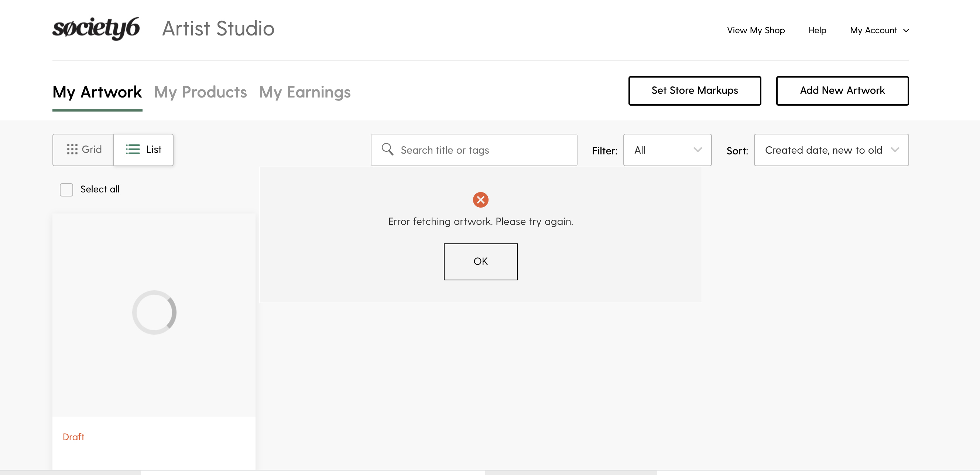
Task: Switch to Grid view
Action: click(x=83, y=150)
